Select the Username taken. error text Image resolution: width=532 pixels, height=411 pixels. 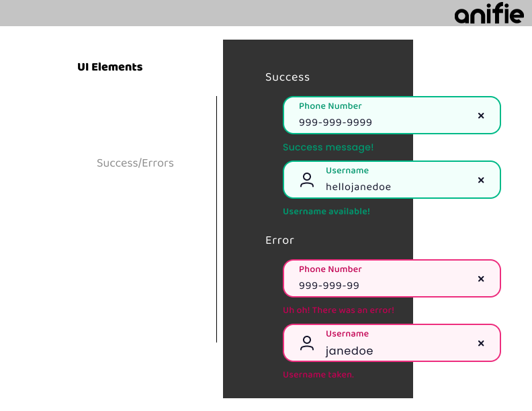318,374
